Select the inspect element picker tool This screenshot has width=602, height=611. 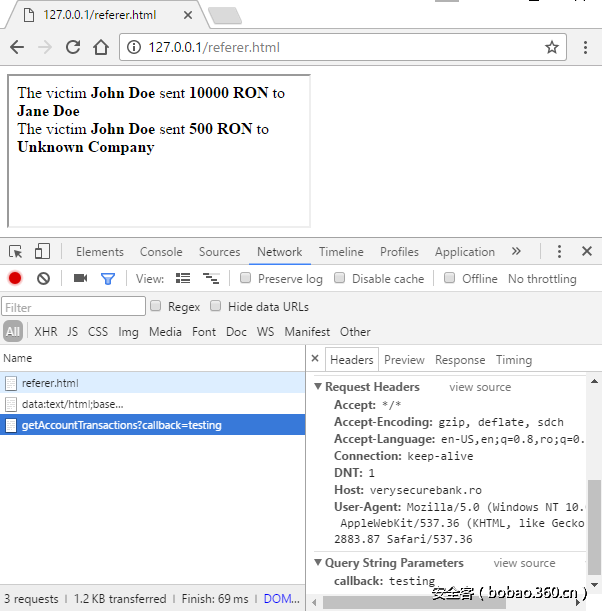click(x=16, y=252)
